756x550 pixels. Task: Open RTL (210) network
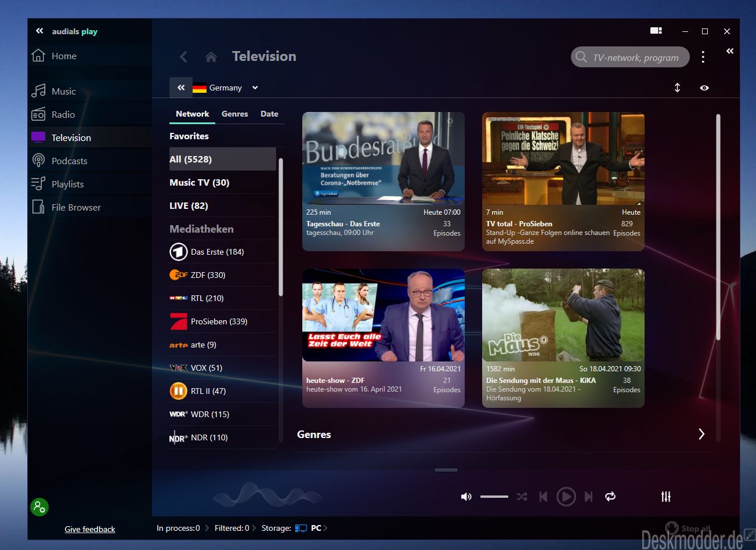pyautogui.click(x=223, y=298)
